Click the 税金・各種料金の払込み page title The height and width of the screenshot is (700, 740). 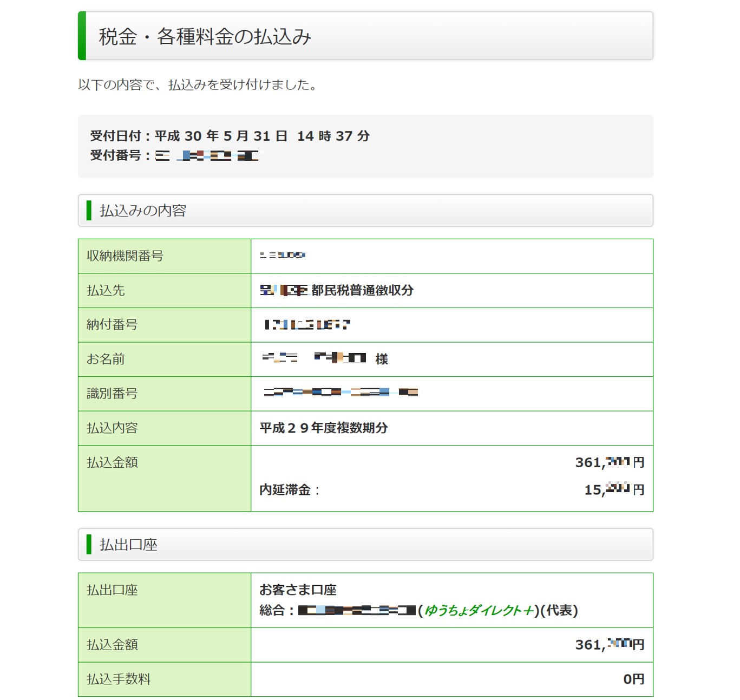205,37
